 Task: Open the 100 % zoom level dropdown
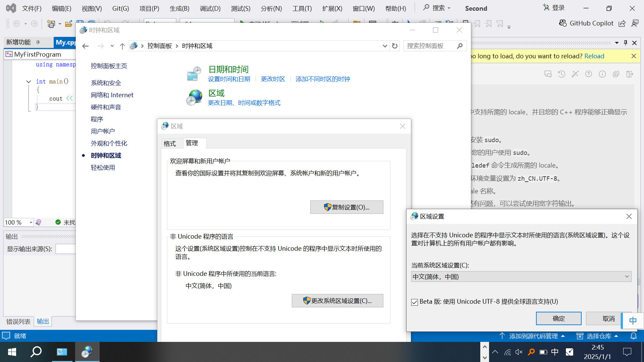31,222
